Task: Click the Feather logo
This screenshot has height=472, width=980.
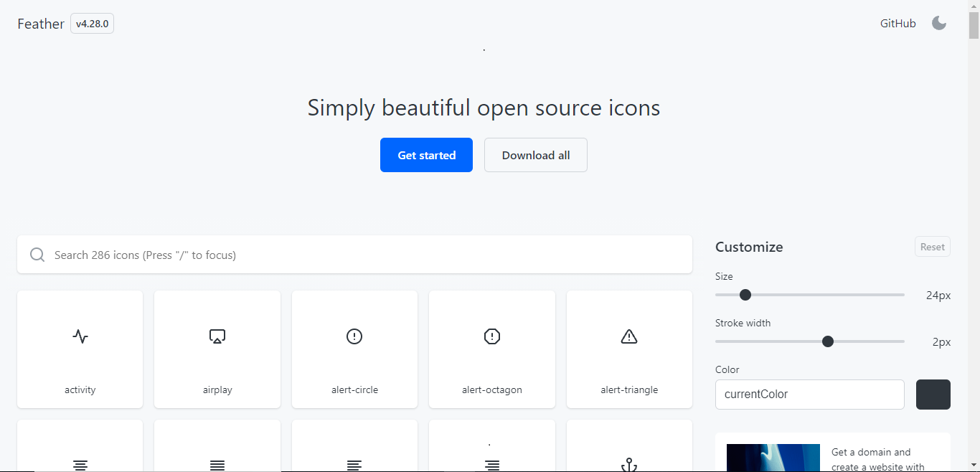Action: 40,23
